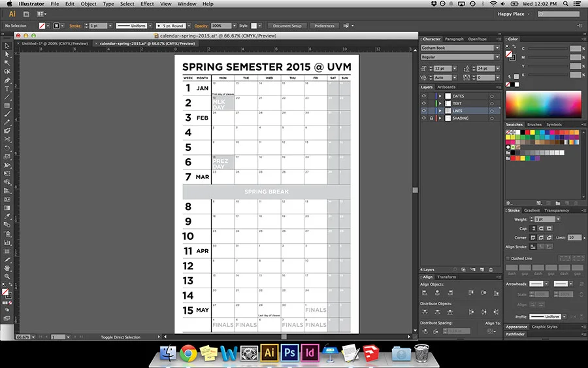Switch to Untitled-1 document tab
The image size is (588, 368).
(x=55, y=44)
